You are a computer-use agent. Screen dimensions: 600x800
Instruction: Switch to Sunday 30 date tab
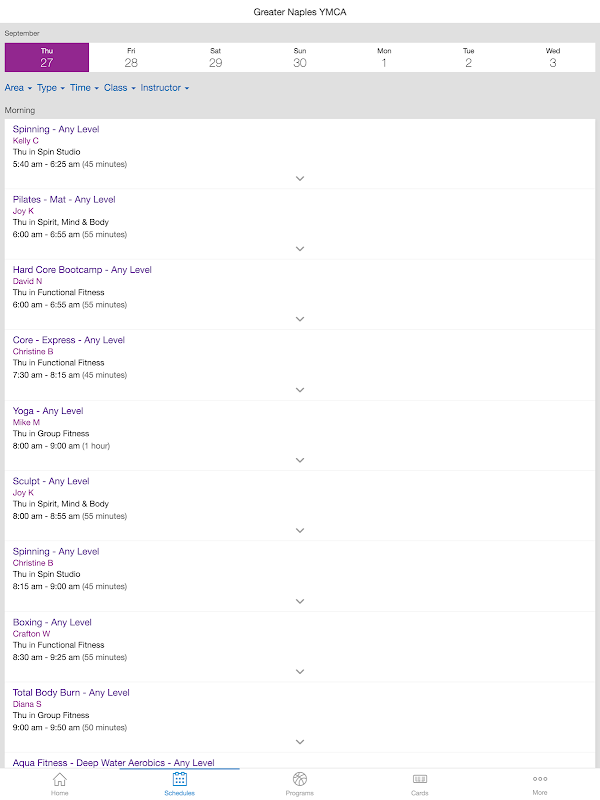[300, 57]
